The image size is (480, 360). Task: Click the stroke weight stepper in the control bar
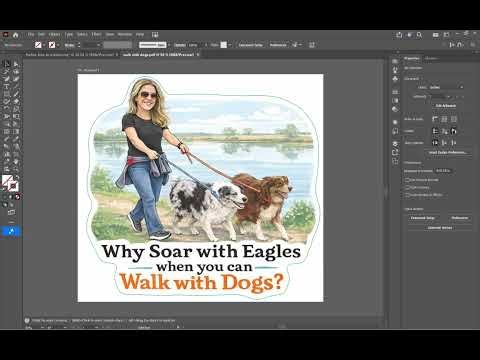coord(79,45)
